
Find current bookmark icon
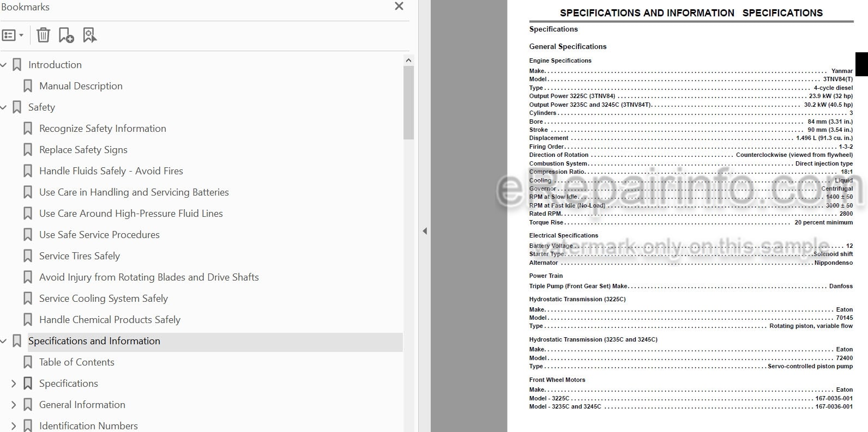tap(89, 35)
